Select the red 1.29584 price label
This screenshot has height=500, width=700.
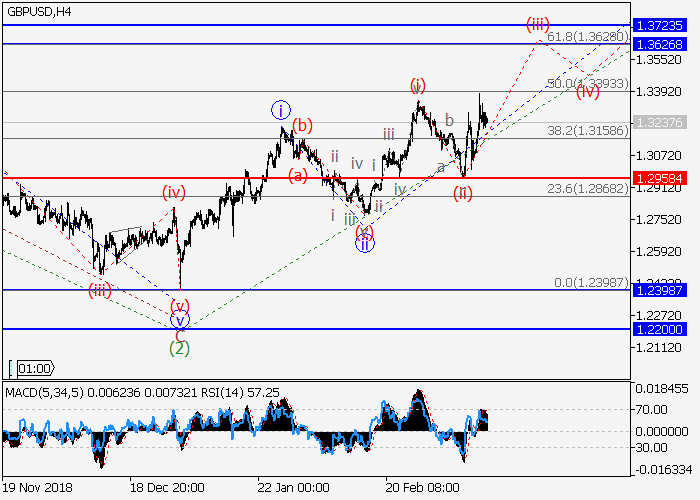(659, 179)
